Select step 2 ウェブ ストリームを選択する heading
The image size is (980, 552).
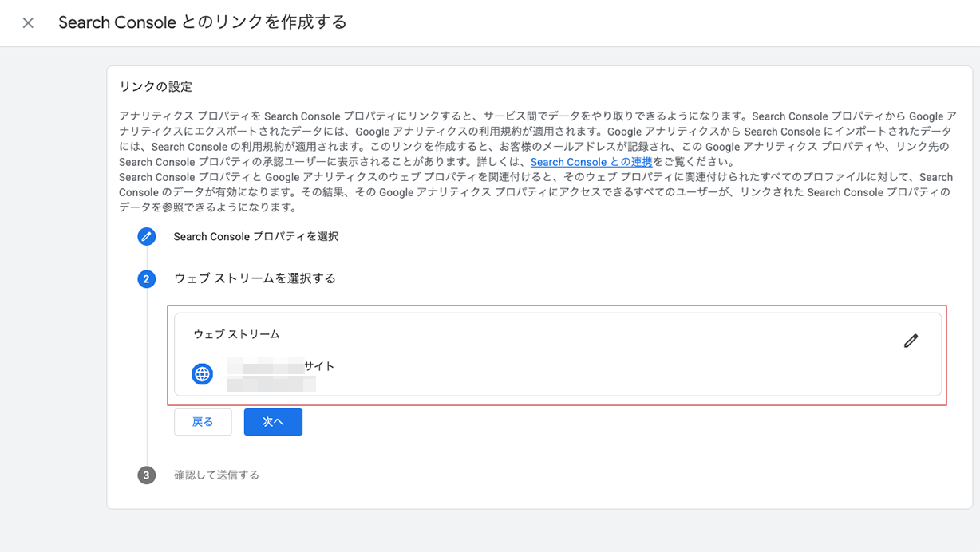(255, 278)
